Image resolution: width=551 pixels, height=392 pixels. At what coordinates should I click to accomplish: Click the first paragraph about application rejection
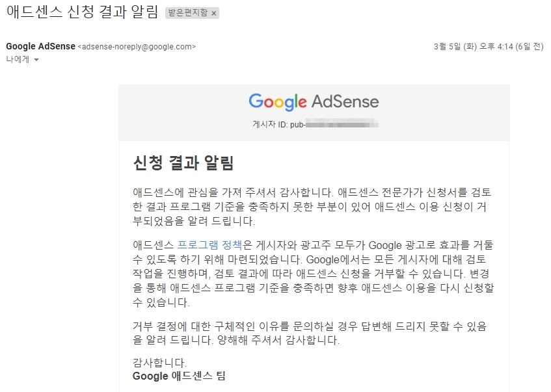[312, 207]
